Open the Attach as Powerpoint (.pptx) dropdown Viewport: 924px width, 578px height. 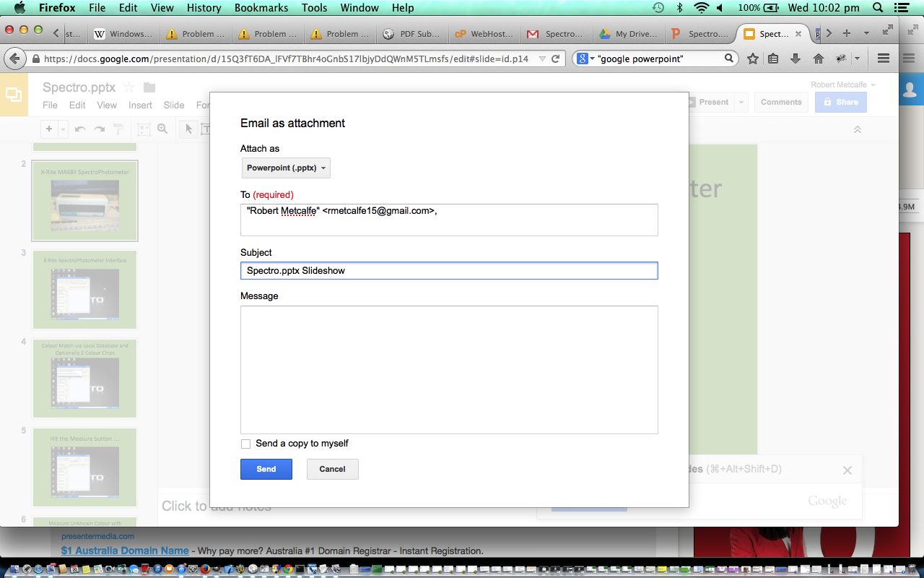point(286,168)
